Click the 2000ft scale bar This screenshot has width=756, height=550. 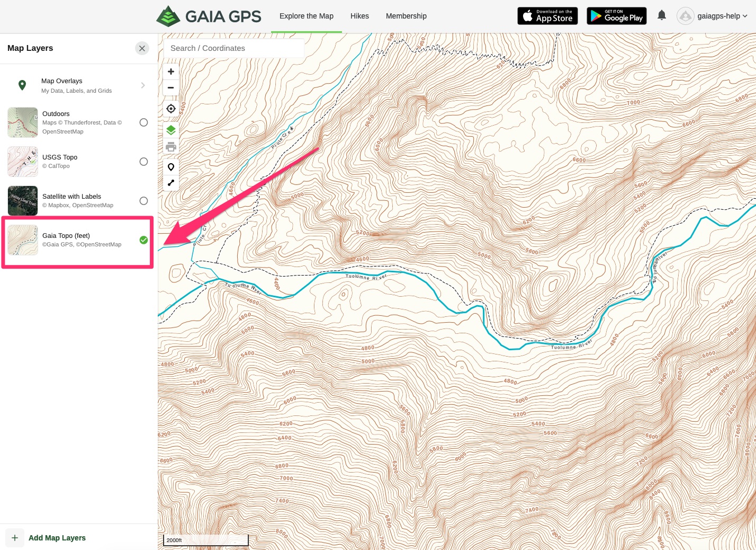pos(206,540)
